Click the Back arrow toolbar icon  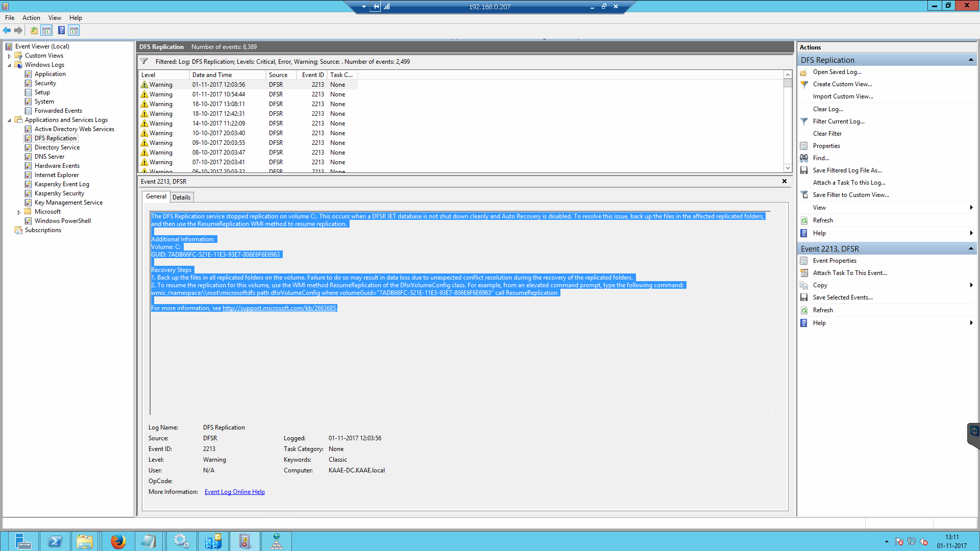tap(7, 31)
